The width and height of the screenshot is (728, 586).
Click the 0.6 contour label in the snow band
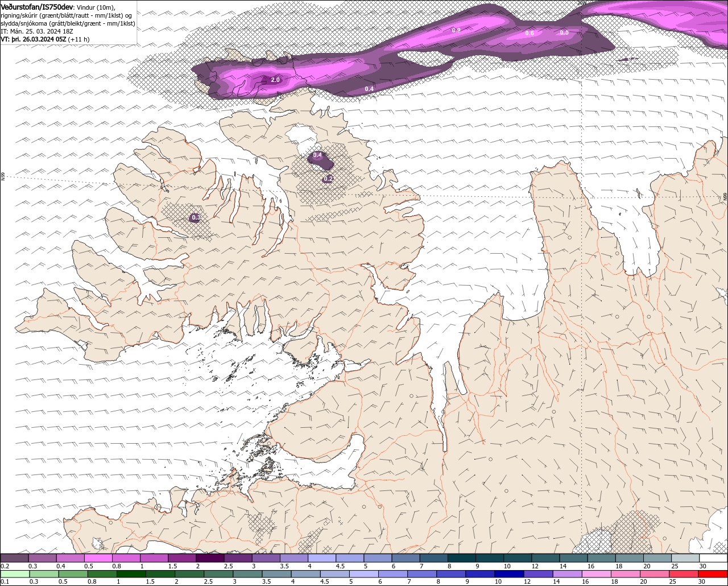530,33
